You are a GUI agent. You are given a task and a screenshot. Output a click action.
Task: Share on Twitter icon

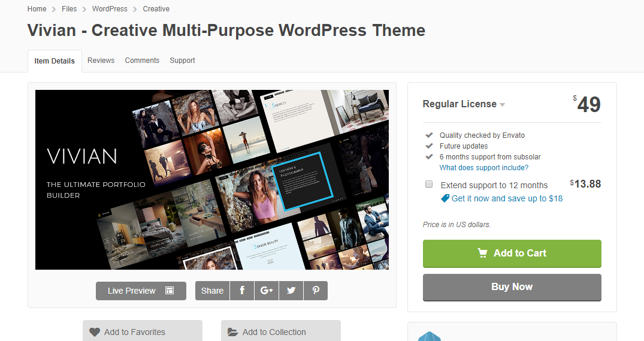[291, 291]
